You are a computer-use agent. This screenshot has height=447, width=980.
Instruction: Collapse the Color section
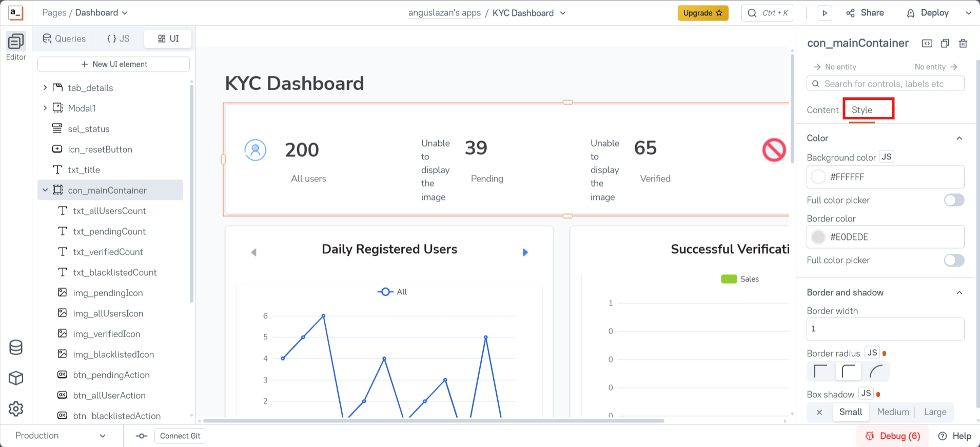[x=959, y=138]
